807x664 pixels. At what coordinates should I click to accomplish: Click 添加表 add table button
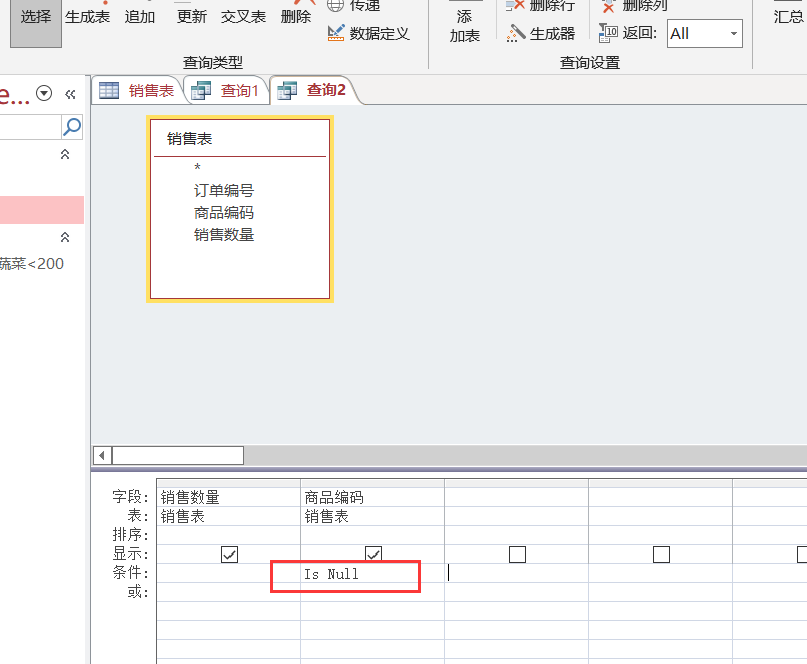click(464, 26)
